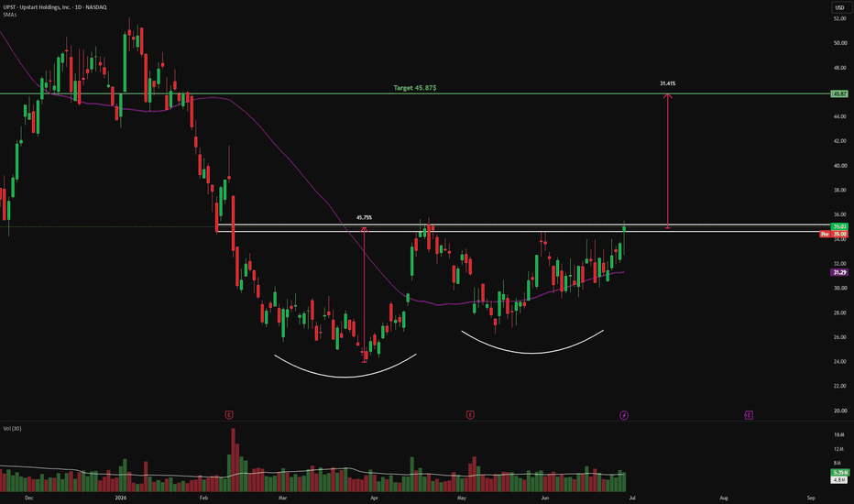This screenshot has width=854, height=504.
Task: Click the Dec date axis label
Action: [x=29, y=498]
